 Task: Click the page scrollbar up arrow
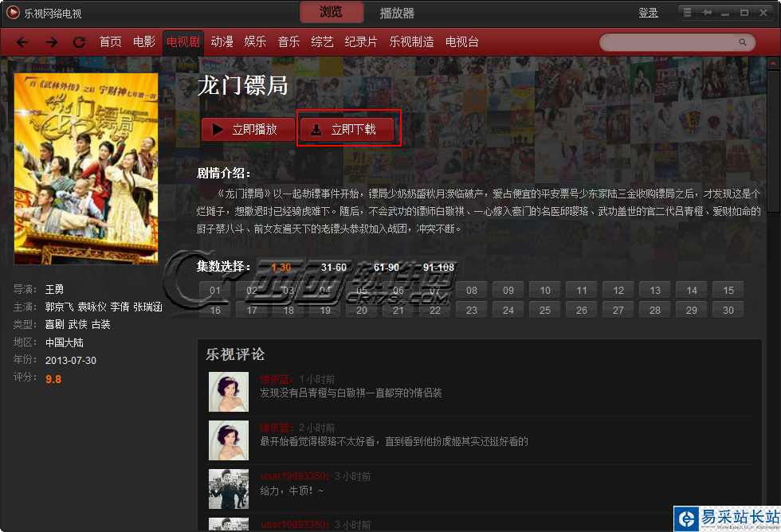774,64
